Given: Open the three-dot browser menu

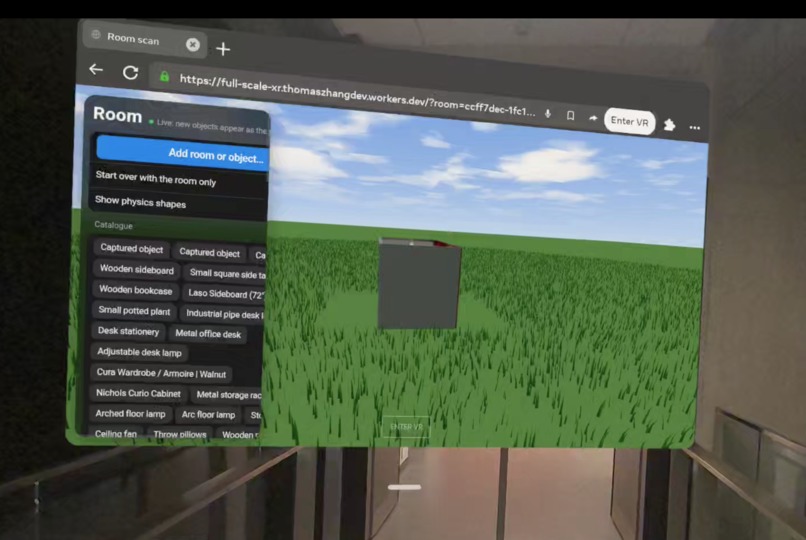Looking at the screenshot, I should 695,127.
